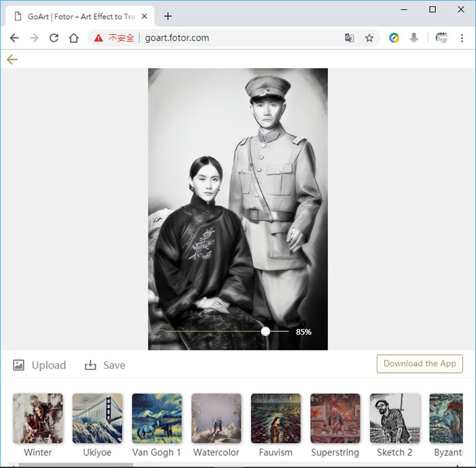476x468 pixels.
Task: Apply the Van Gogh 1 style thumbnail
Action: 156,418
